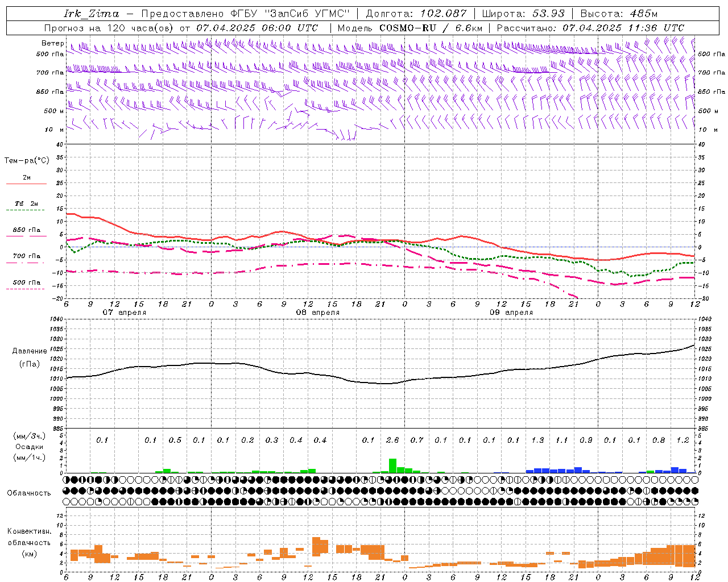Select the (мм/1ч.) precipitation unit label
Viewport: 728px width, 582px height.
coord(28,458)
